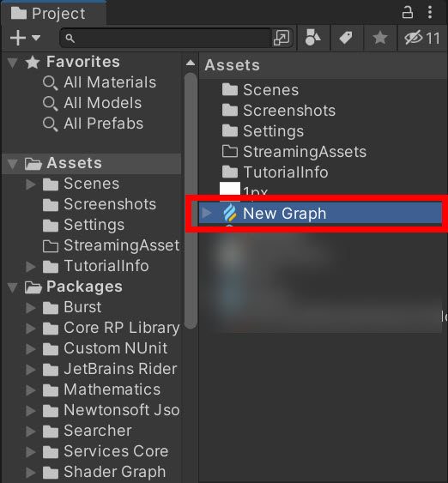Click the plus create asset button
Viewport: 448px width, 483px height.
pos(18,38)
